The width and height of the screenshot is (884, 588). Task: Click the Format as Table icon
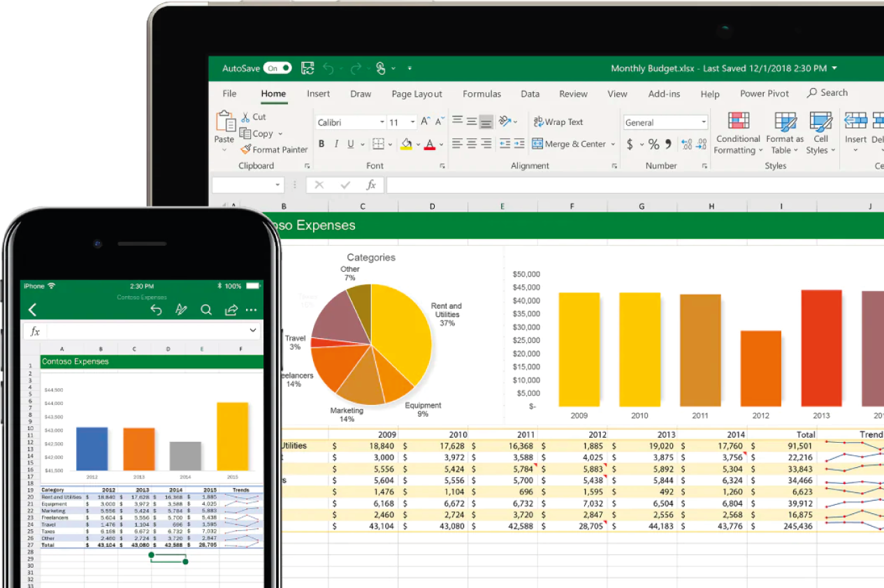tap(785, 121)
